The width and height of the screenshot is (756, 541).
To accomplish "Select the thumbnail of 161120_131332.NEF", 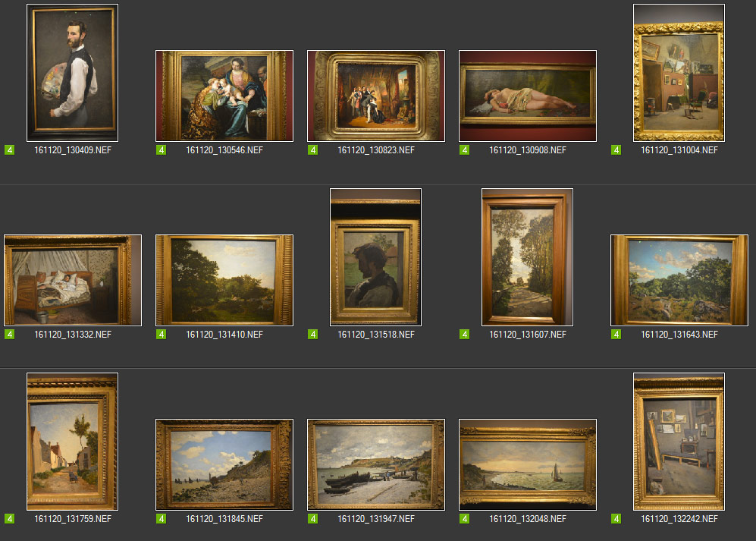I will (73, 281).
